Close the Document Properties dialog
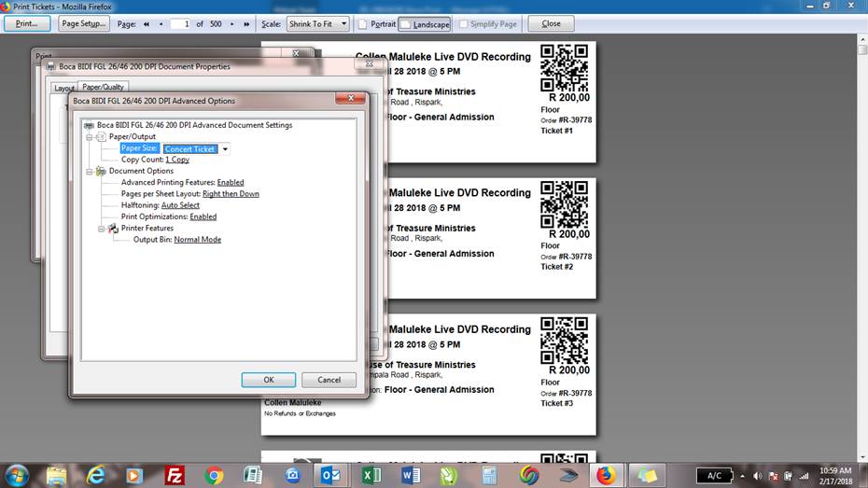 tap(370, 64)
